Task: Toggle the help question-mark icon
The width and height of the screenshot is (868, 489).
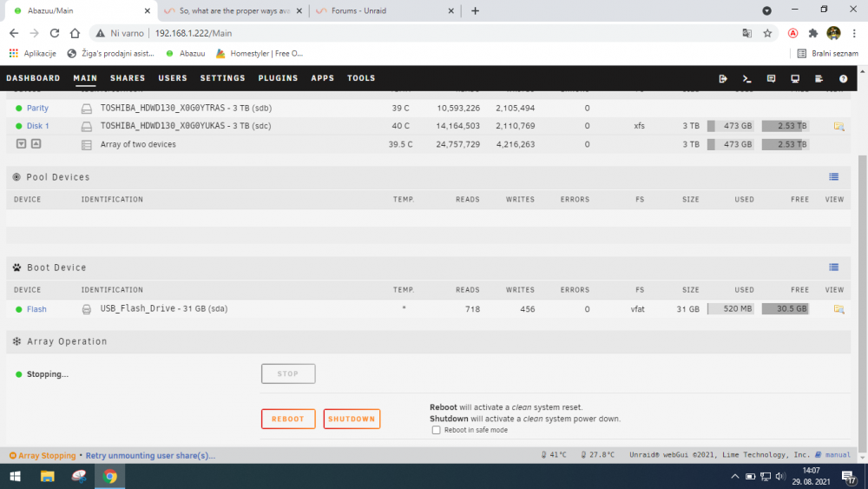Action: tap(843, 79)
